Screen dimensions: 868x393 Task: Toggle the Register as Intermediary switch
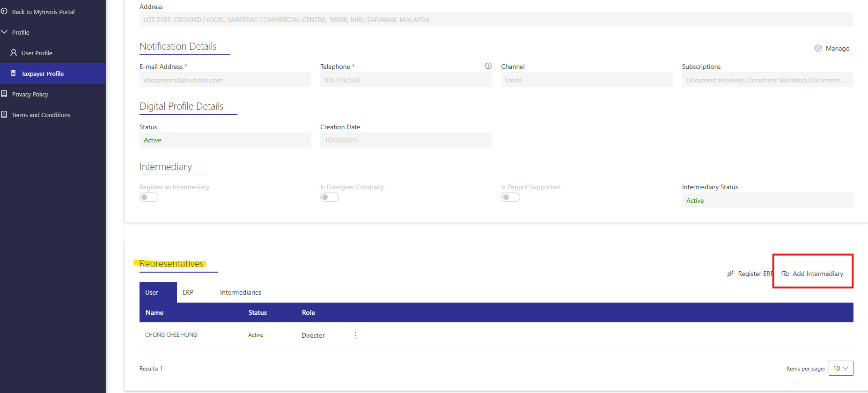click(x=149, y=197)
